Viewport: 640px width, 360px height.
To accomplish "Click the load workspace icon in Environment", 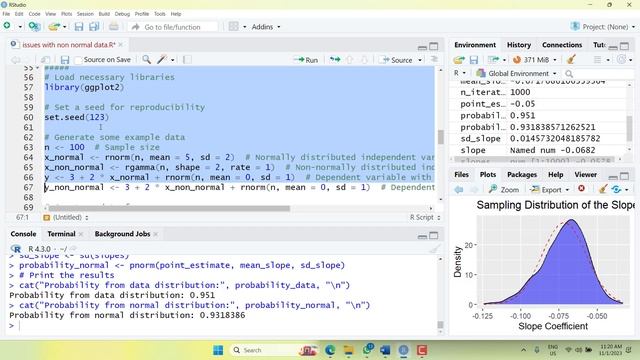I will tap(459, 60).
